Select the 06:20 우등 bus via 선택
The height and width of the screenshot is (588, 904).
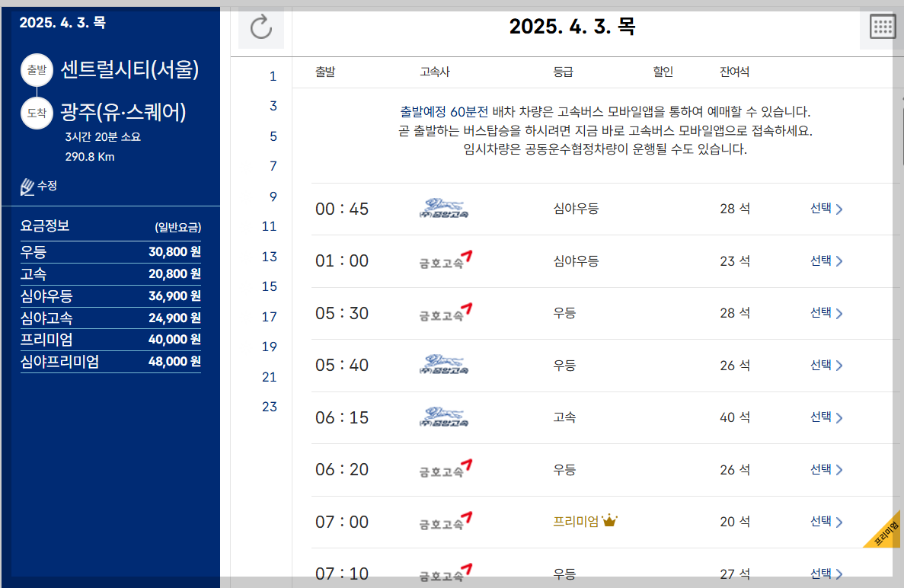point(823,469)
